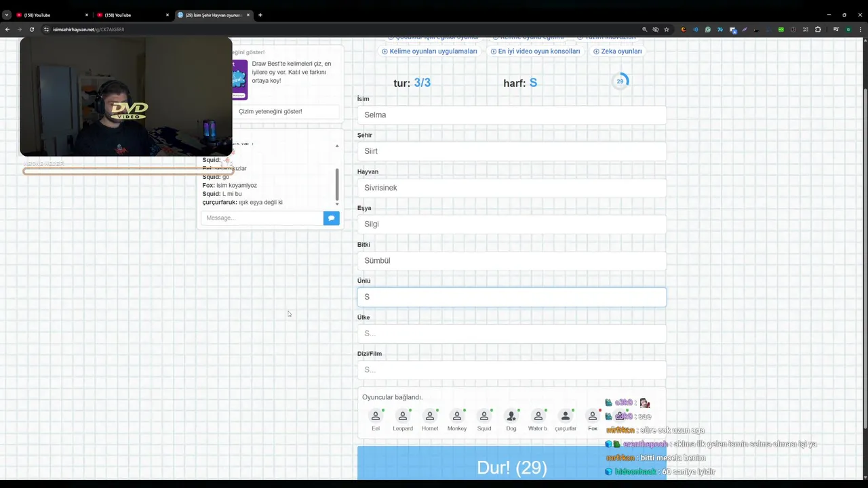The image size is (868, 488).
Task: Click the İsim field containing Selma
Action: (x=511, y=115)
